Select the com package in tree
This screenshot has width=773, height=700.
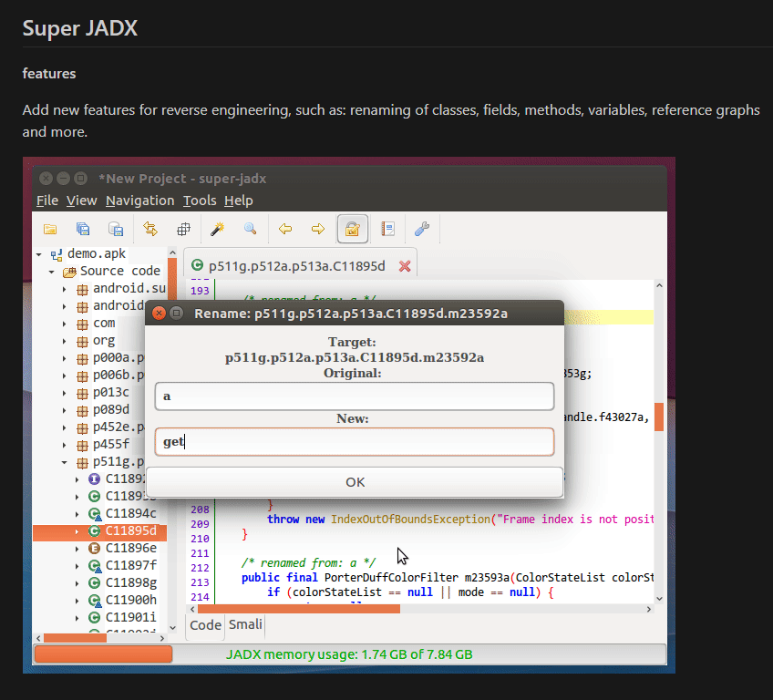[104, 324]
